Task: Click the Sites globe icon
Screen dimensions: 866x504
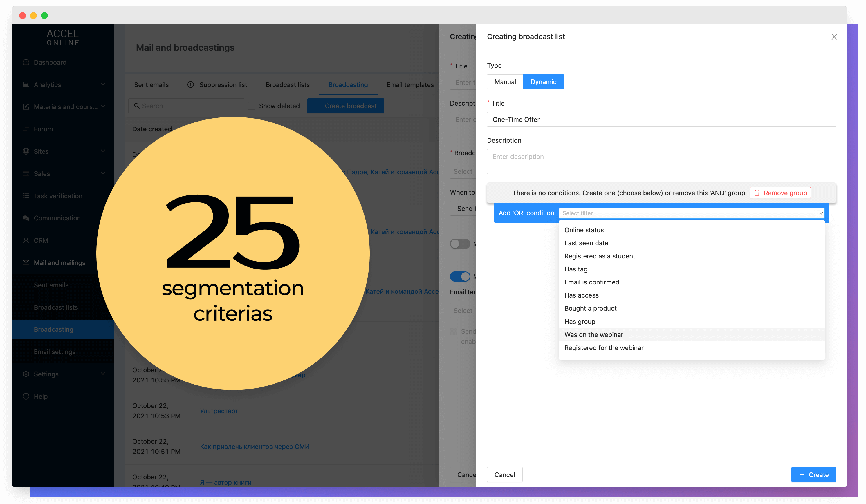Action: pos(26,151)
